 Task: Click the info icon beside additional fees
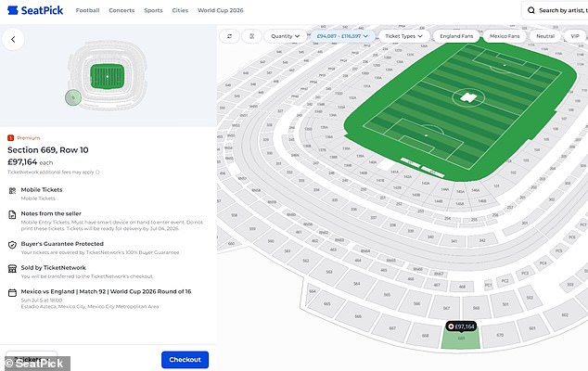click(x=97, y=173)
